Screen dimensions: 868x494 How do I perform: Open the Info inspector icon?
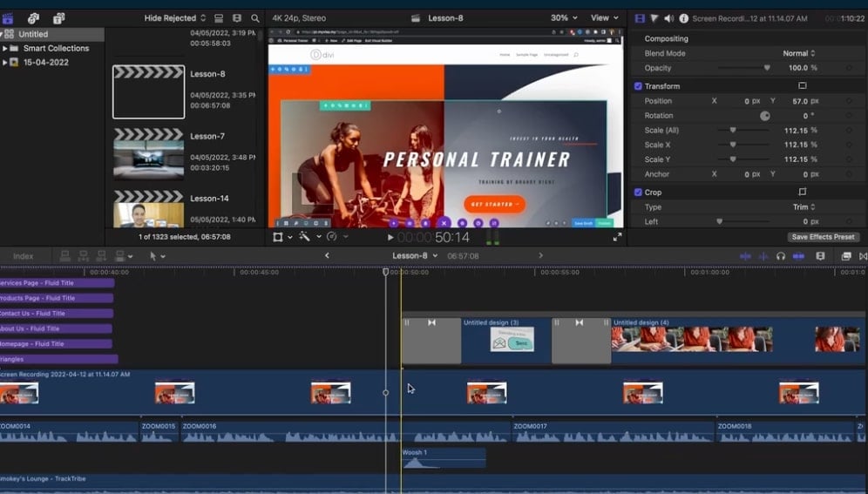click(x=683, y=18)
